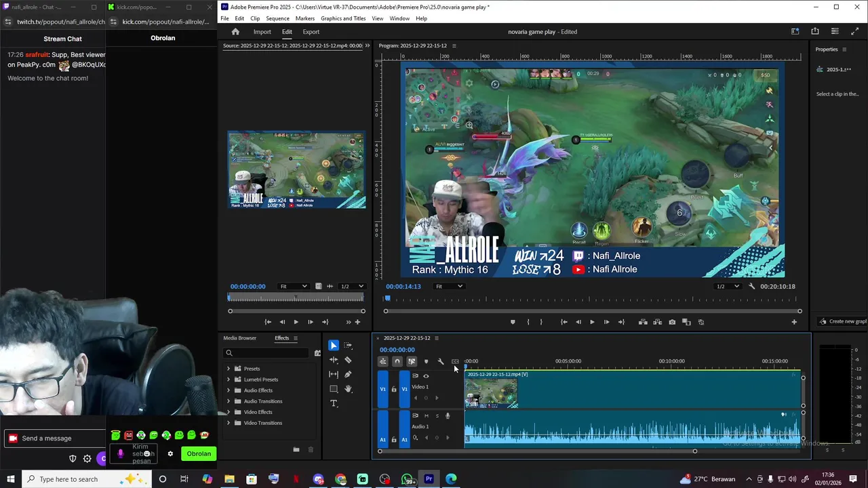Add marker in timeline header

426,361
